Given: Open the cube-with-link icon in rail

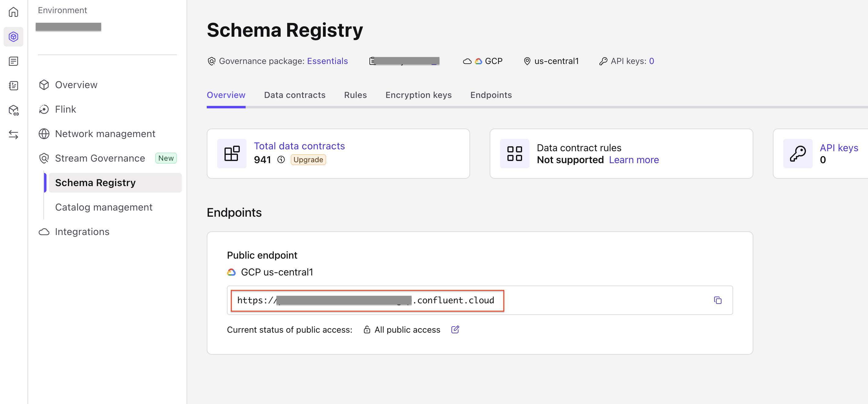Looking at the screenshot, I should pos(13,110).
